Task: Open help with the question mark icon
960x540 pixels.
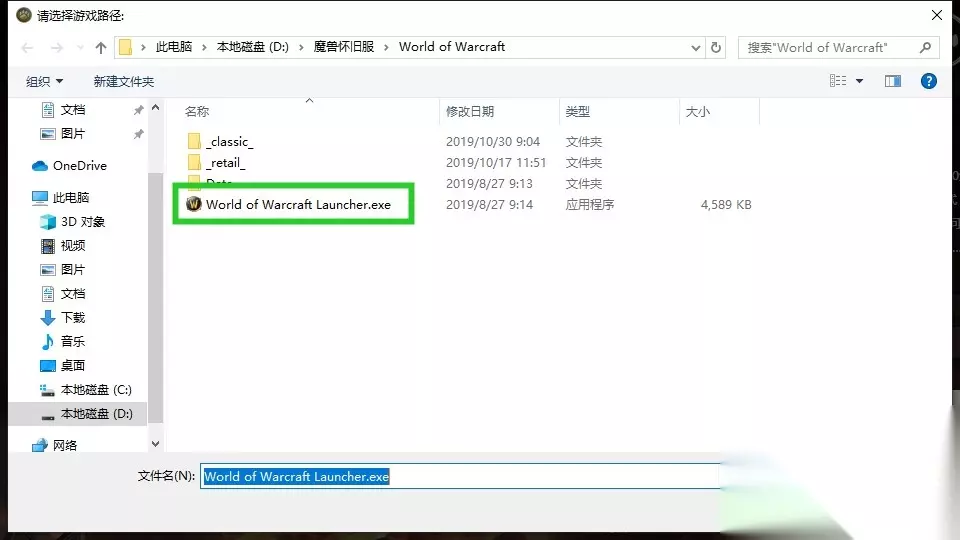Action: pos(929,81)
